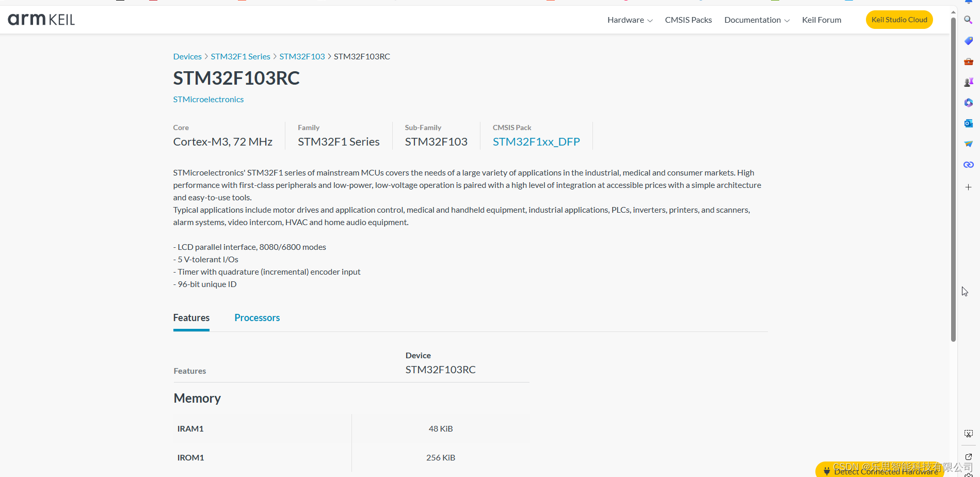Screen dimensions: 980x477
Task: Open CMSIS Packs from the navigation bar
Action: coord(688,20)
